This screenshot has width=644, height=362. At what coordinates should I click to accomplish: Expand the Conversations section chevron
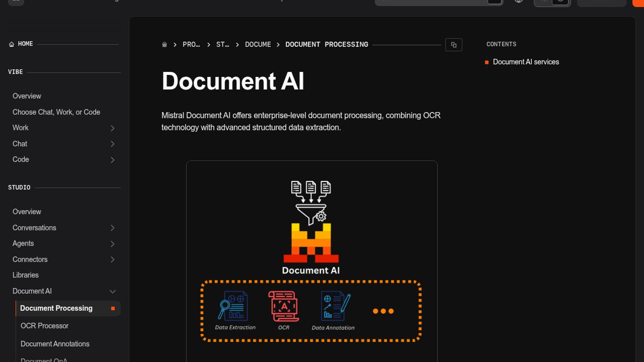click(112, 228)
